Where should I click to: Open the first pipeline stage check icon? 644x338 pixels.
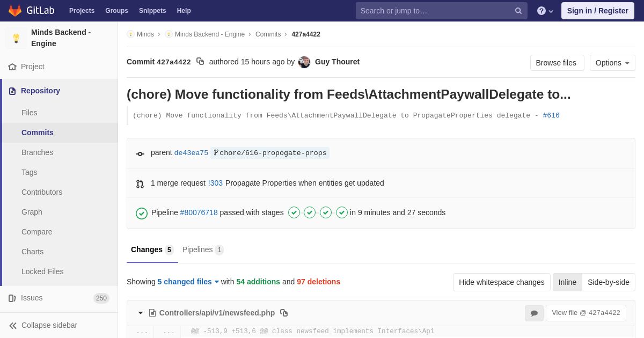294,212
